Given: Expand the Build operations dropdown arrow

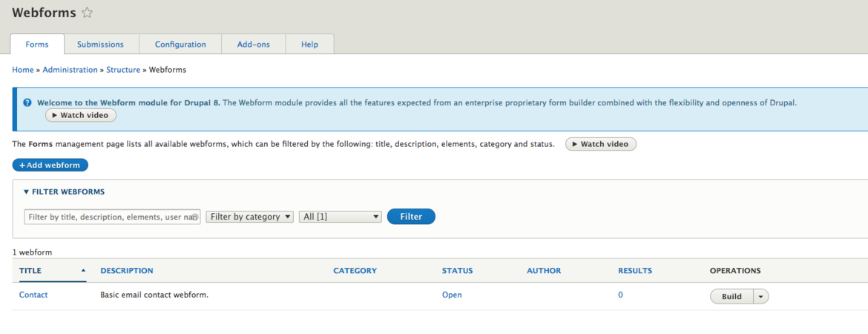Looking at the screenshot, I should (761, 296).
